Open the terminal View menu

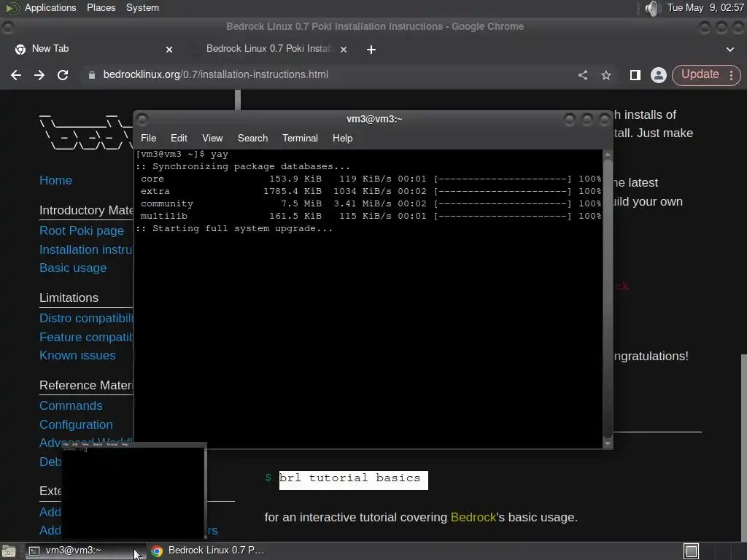(212, 138)
